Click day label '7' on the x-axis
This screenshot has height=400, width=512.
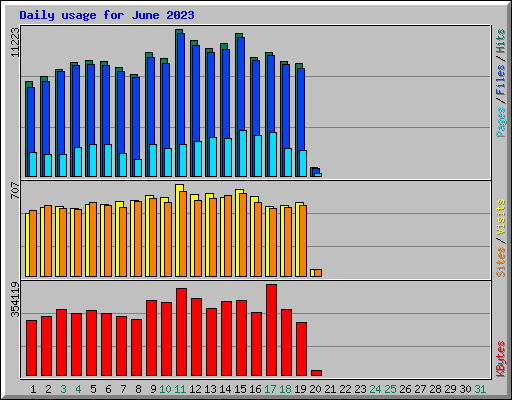pyautogui.click(x=123, y=389)
